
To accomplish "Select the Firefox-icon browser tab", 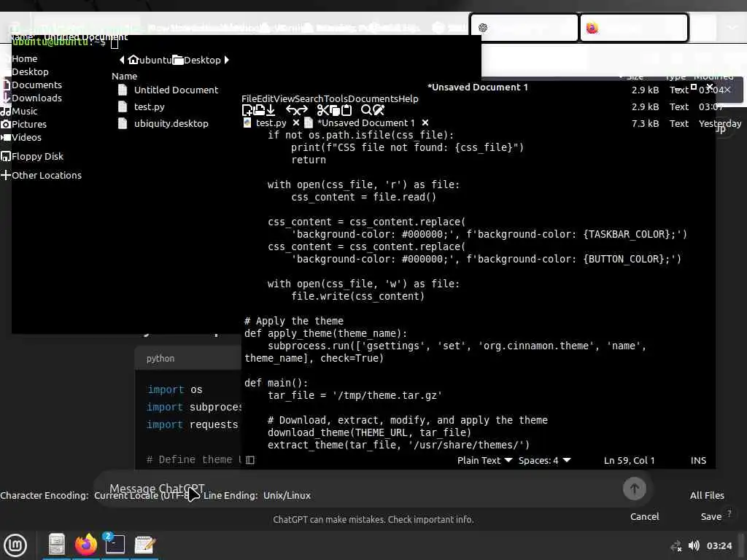I will pyautogui.click(x=634, y=28).
